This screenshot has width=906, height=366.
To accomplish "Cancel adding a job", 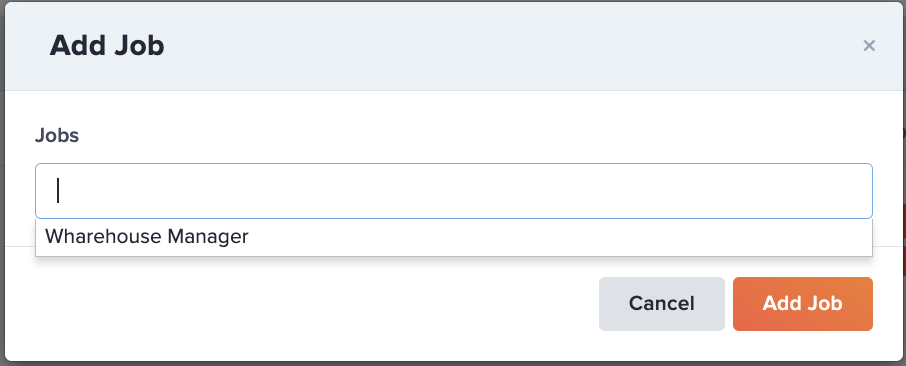I will (x=662, y=304).
